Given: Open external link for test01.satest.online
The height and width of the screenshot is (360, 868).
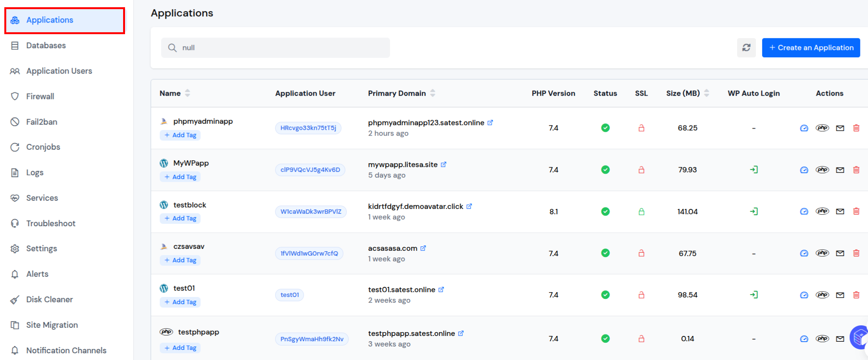Looking at the screenshot, I should [441, 290].
